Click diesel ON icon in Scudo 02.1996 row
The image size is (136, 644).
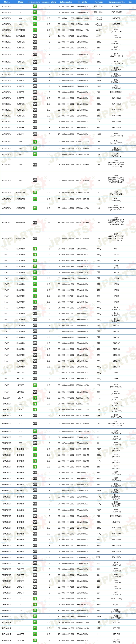click(x=35, y=373)
